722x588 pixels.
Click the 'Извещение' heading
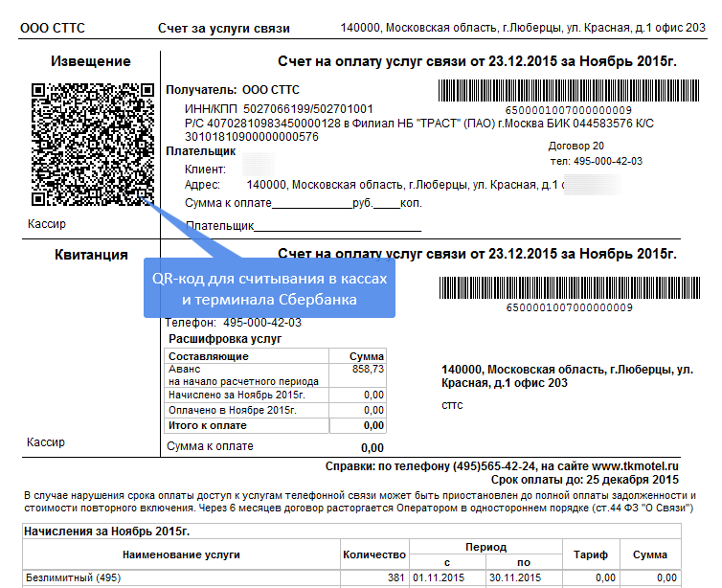91,61
